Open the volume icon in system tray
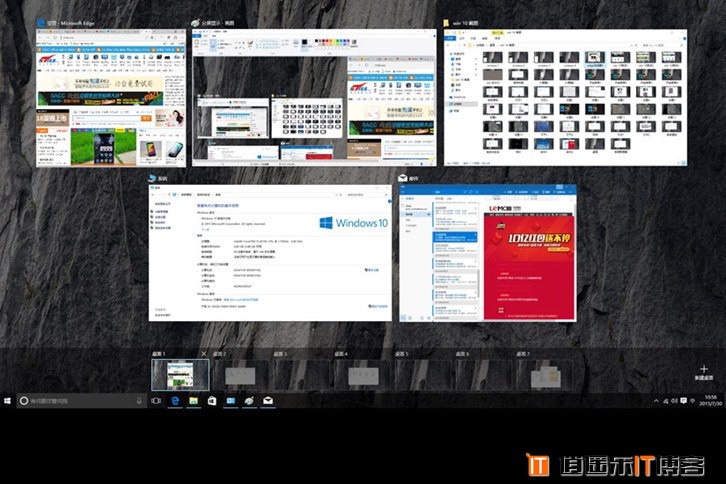 click(675, 401)
